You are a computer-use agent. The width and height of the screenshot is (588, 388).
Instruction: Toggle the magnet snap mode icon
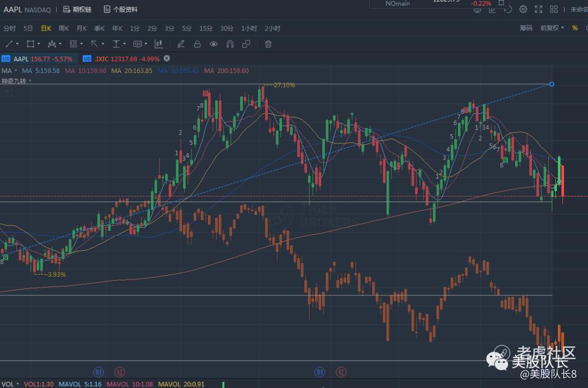(230, 44)
